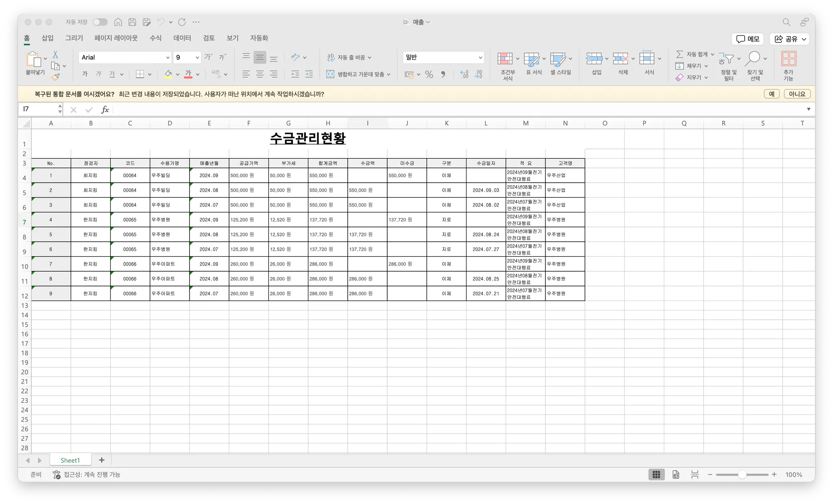The image size is (833, 504).
Task: Switch to the 데이터 (Data) tab
Action: 182,38
